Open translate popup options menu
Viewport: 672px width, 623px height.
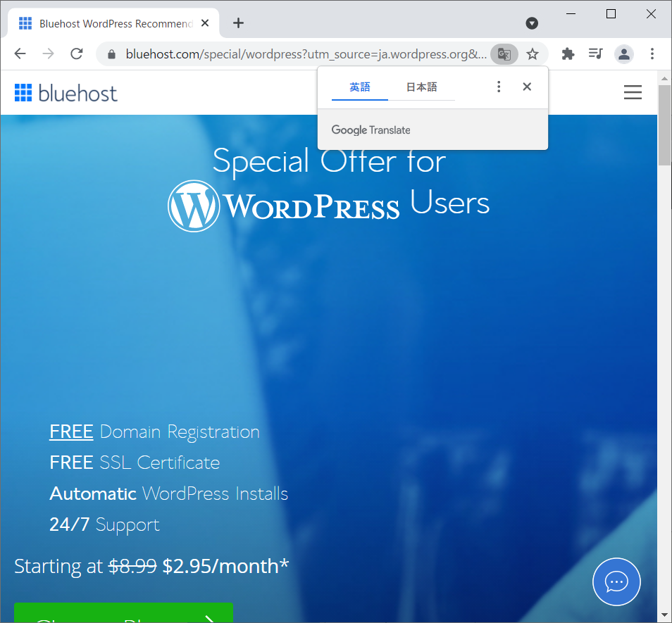coord(499,87)
